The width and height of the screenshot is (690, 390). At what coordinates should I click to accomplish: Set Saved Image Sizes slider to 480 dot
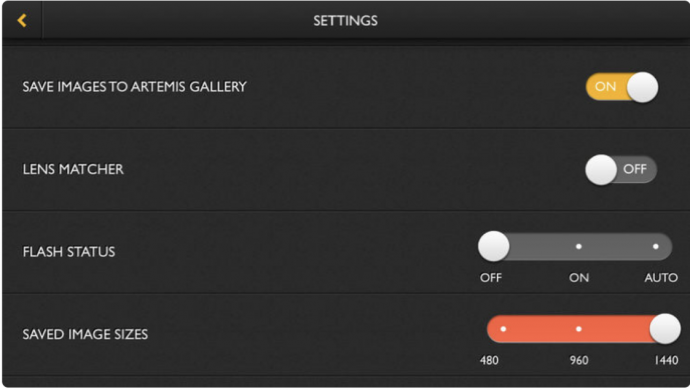click(503, 329)
